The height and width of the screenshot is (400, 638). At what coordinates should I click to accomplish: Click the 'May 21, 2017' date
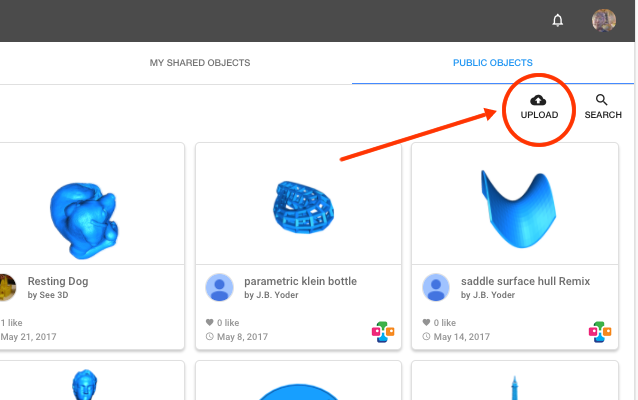[28, 337]
